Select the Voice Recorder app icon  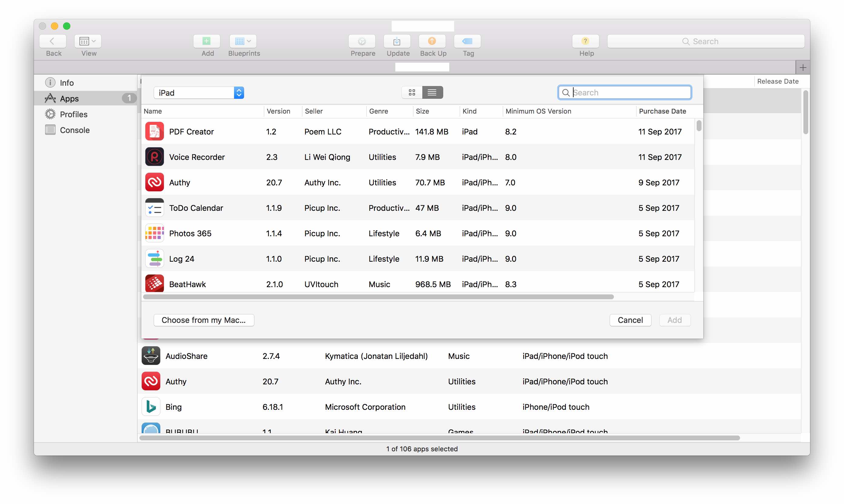pyautogui.click(x=154, y=157)
